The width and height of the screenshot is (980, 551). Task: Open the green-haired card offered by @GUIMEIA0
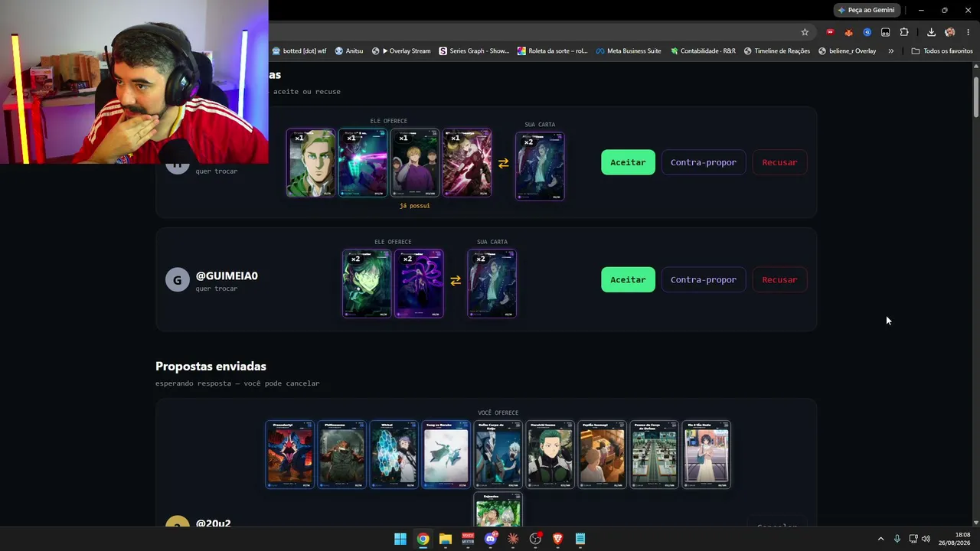tap(367, 283)
